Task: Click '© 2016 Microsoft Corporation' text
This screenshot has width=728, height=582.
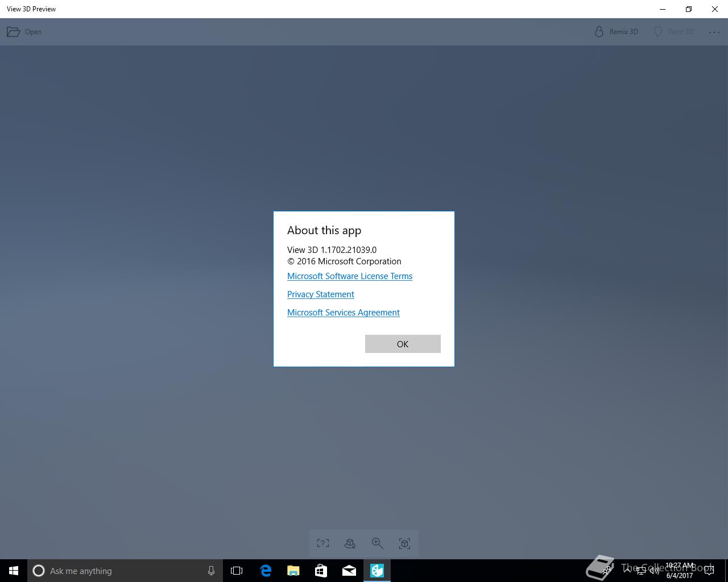Action: coord(344,261)
